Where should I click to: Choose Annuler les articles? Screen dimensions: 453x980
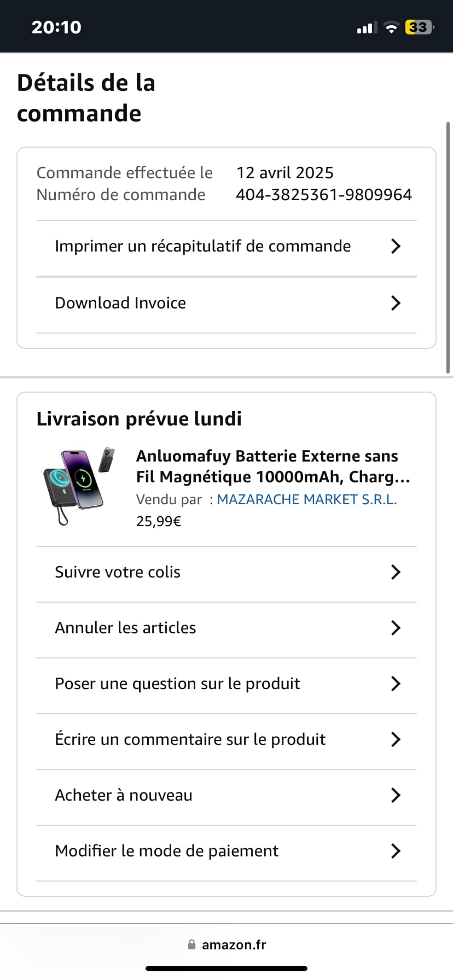pos(226,630)
